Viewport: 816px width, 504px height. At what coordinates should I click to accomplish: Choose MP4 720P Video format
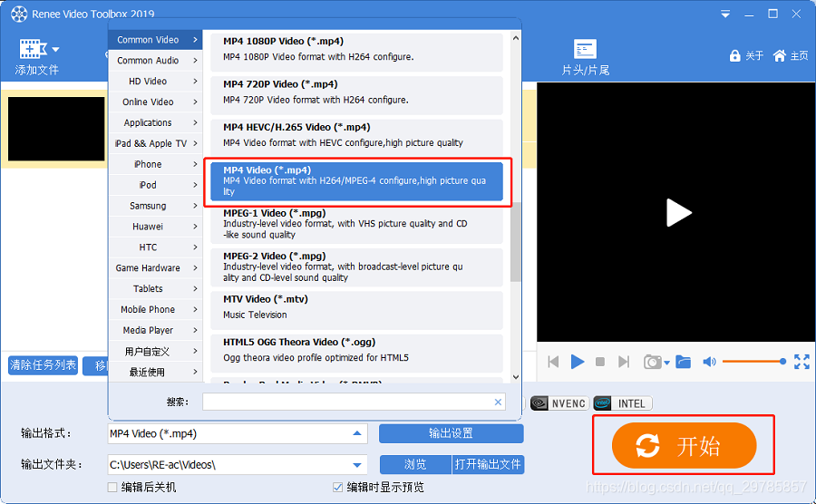[x=356, y=95]
